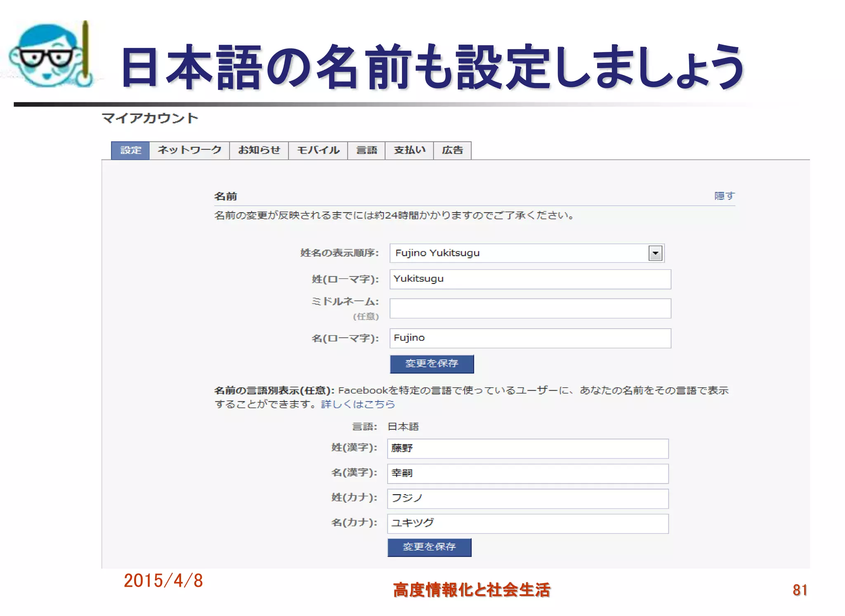Image resolution: width=845 pixels, height=616 pixels.
Task: Click the 隠す link in the name section
Action: tap(725, 196)
